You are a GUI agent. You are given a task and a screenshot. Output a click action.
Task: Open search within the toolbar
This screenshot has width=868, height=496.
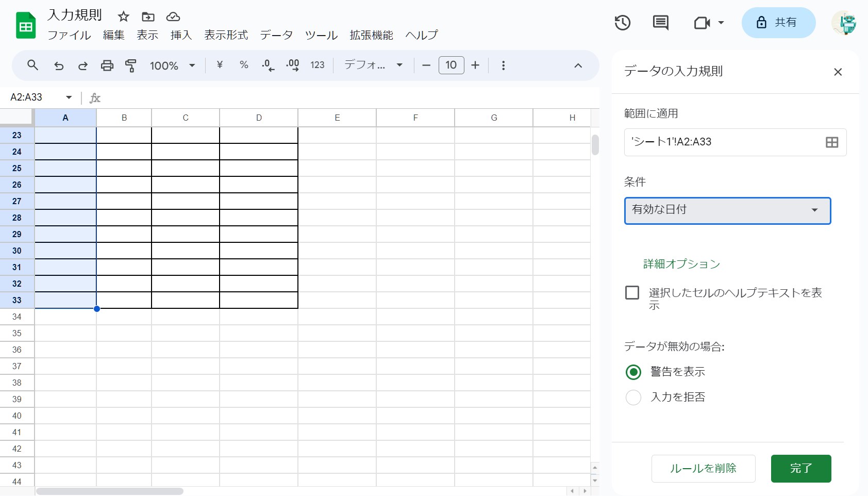(x=32, y=65)
